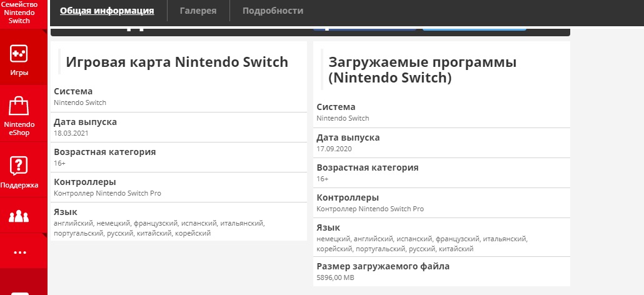
Task: Click the Язык label in the game card panel
Action: click(x=66, y=212)
